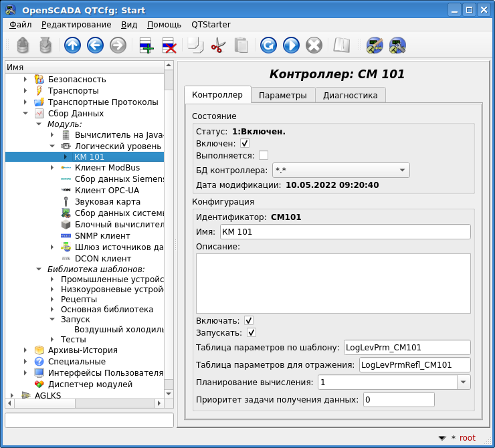495x448 pixels.
Task: Click the tree vertical scrollbar up arrow
Action: (x=169, y=66)
